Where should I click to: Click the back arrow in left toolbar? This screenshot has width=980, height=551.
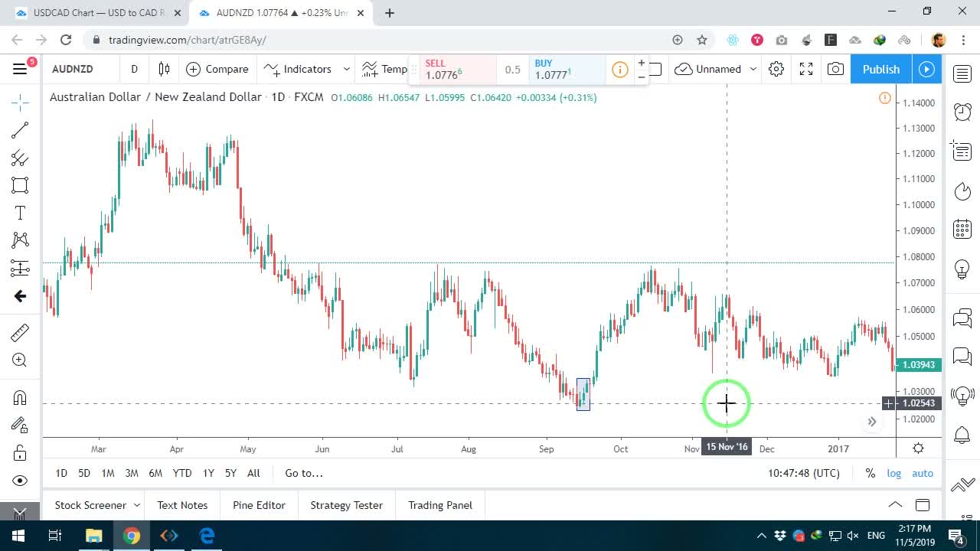20,296
